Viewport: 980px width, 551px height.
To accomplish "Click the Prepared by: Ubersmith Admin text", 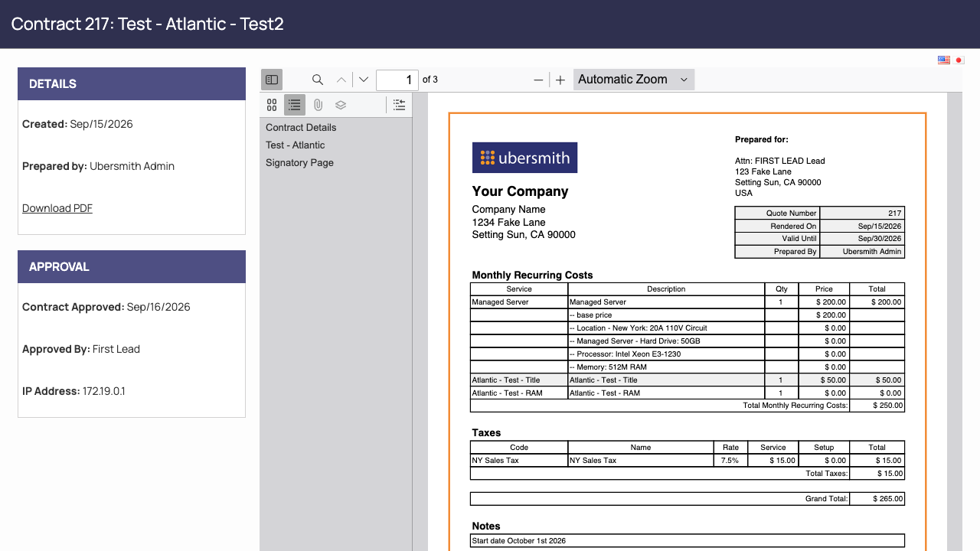I will [x=98, y=166].
